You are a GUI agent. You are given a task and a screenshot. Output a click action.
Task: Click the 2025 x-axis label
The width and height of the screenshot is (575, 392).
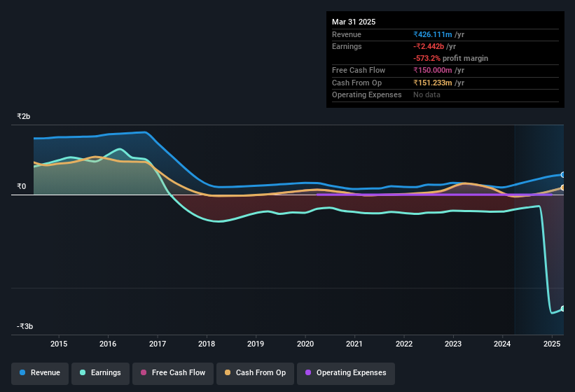[x=551, y=344]
